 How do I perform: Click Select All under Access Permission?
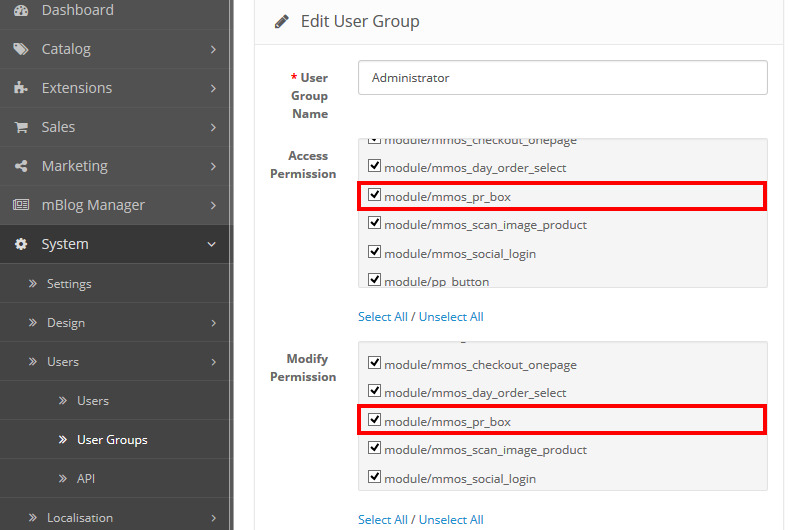point(382,317)
